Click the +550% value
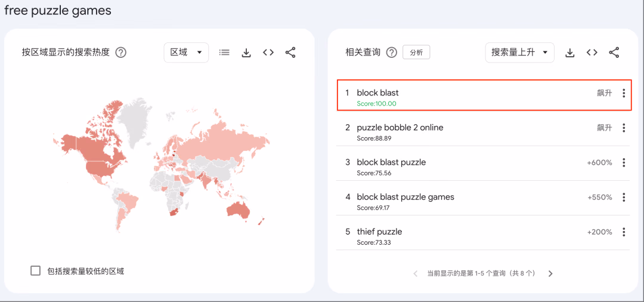Image resolution: width=644 pixels, height=302 pixels. coord(600,198)
